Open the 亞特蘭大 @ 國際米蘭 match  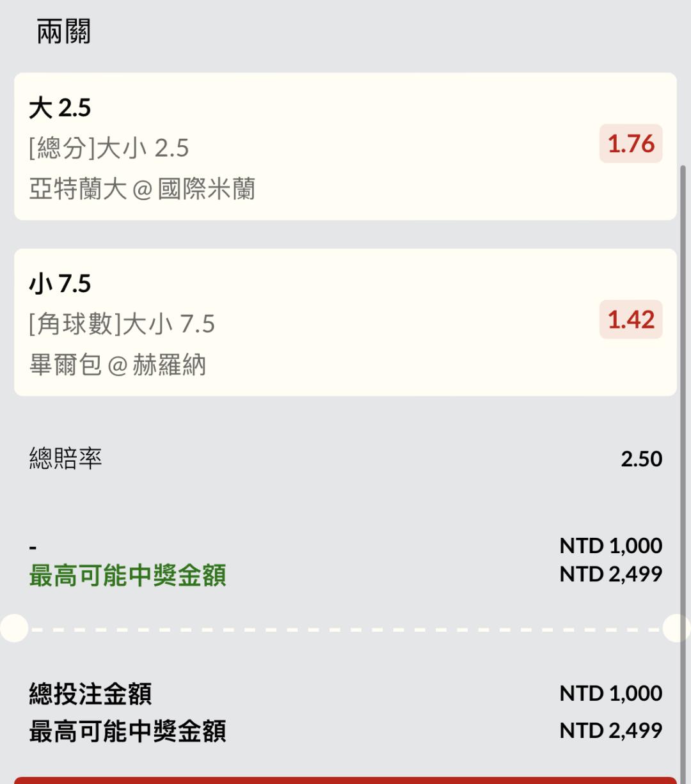(142, 189)
